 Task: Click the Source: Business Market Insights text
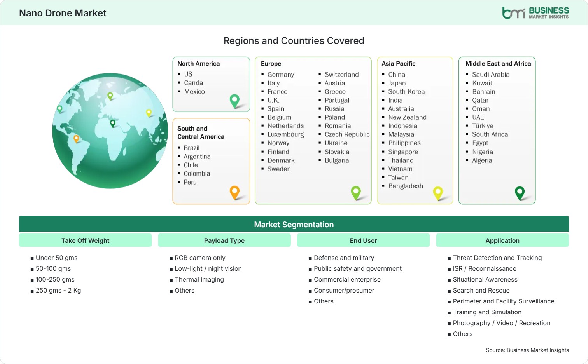[x=527, y=350]
